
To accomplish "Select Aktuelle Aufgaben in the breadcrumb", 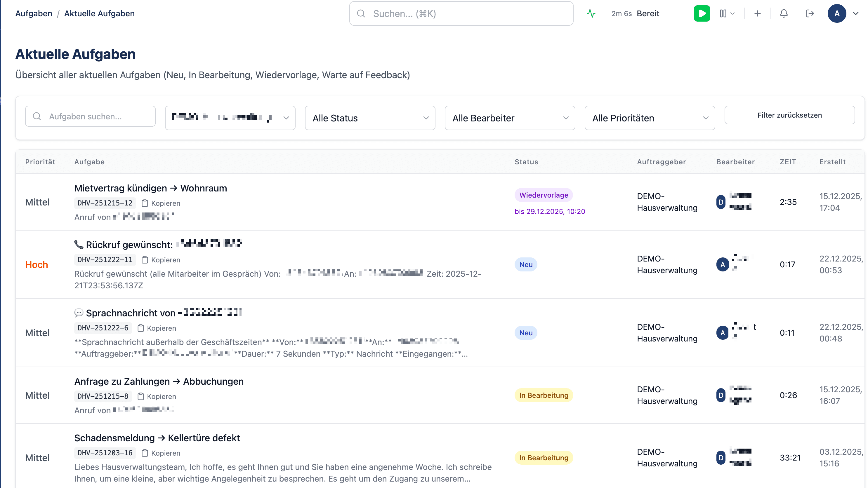I will coord(99,13).
